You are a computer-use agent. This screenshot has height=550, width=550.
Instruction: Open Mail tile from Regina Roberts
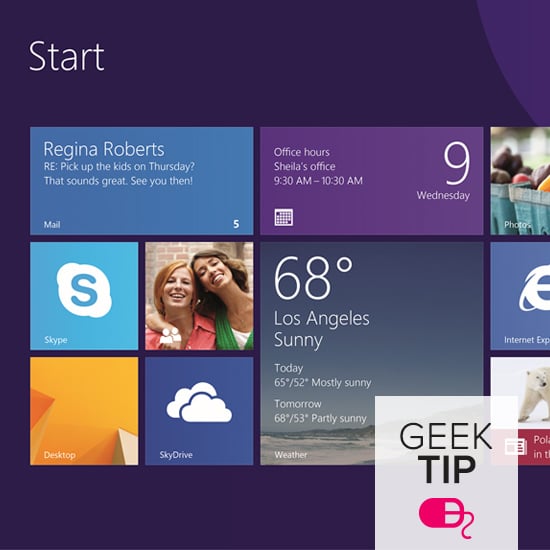coord(142,181)
